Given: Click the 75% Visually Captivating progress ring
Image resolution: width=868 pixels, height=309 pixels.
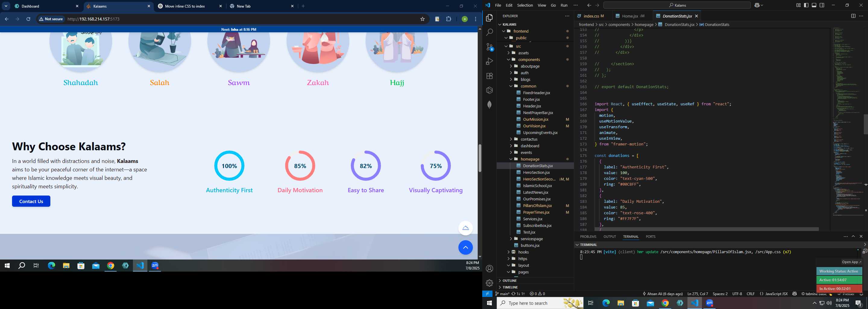Looking at the screenshot, I should point(435,166).
